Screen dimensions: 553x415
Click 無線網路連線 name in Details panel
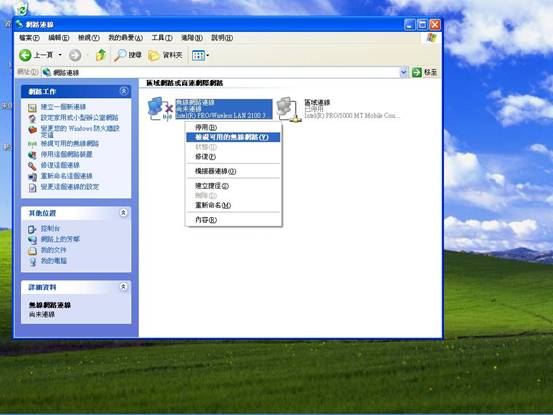coord(50,305)
